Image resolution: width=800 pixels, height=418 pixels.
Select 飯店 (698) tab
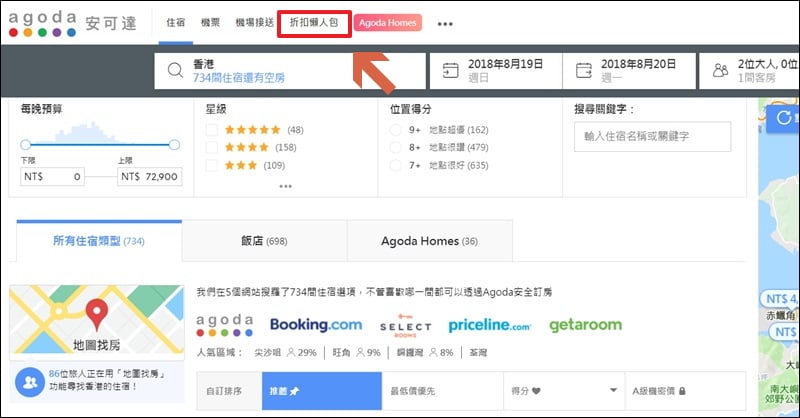click(264, 241)
